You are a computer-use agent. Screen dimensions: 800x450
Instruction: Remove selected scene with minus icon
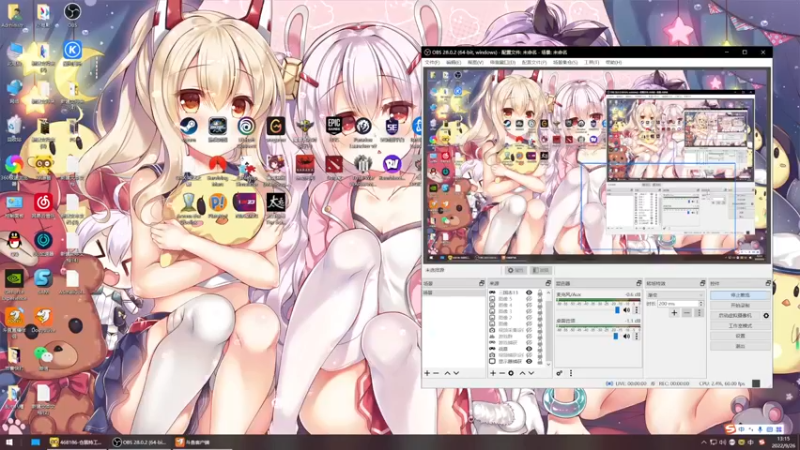(x=436, y=373)
